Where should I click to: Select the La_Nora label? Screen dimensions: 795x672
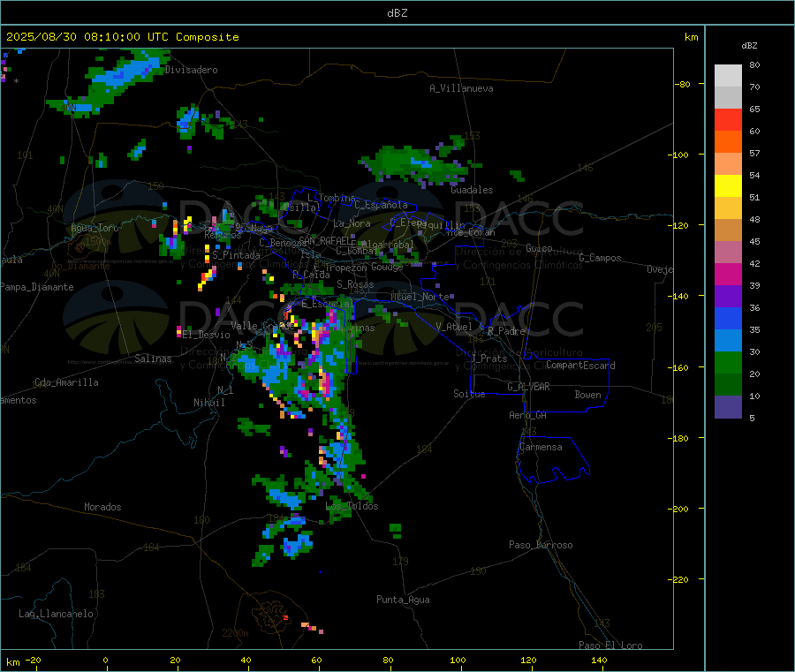point(352,223)
